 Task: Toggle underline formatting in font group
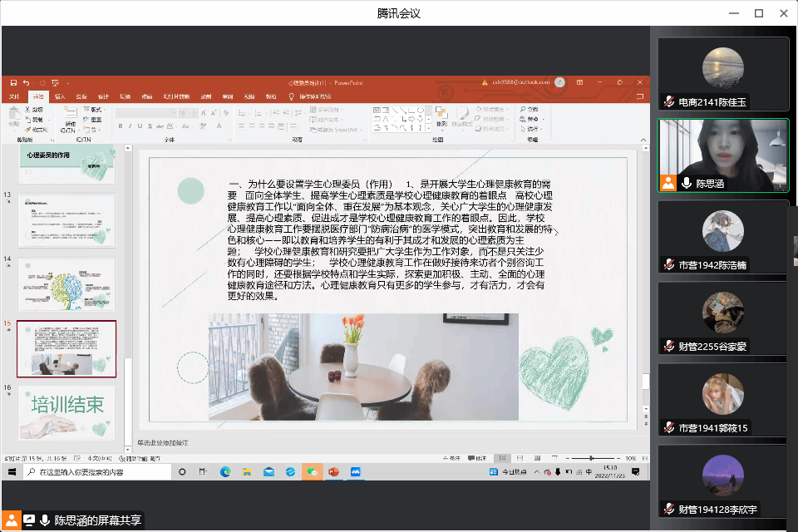point(140,126)
